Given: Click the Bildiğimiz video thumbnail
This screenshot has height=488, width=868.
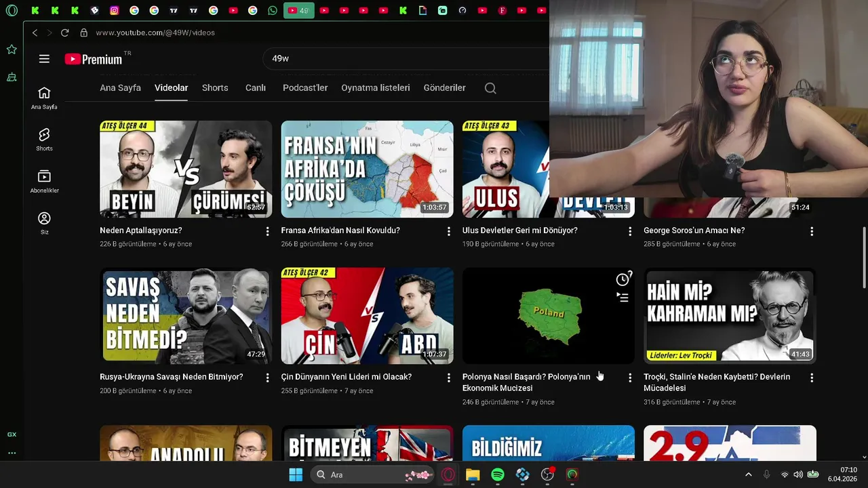Looking at the screenshot, I should [549, 443].
